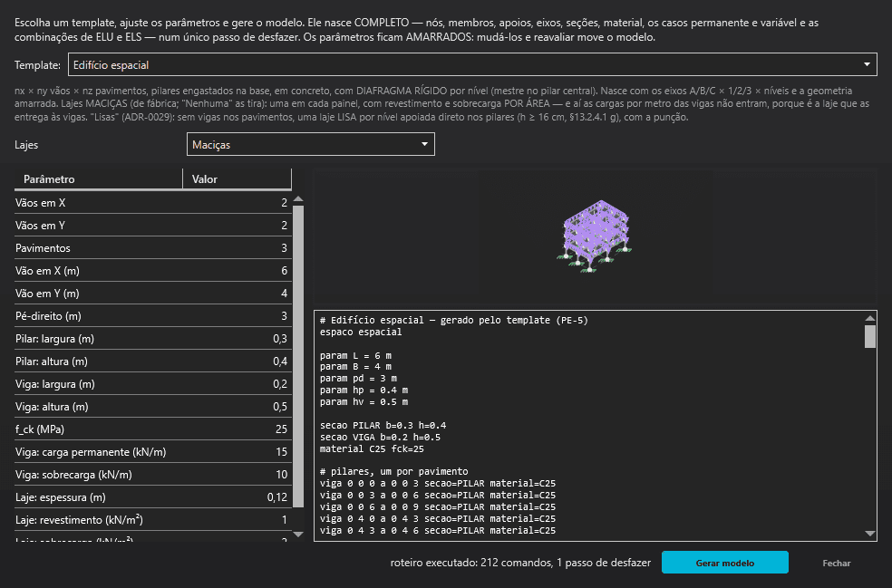This screenshot has height=588, width=892.
Task: Click the script panel scroll-up arrow
Action: pos(870,318)
